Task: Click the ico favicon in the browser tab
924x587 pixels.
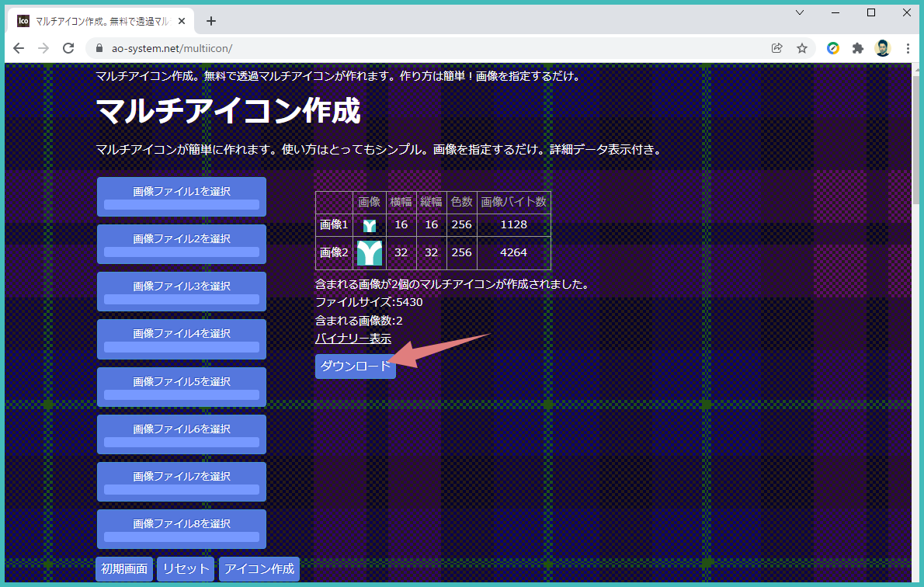Action: [24, 21]
